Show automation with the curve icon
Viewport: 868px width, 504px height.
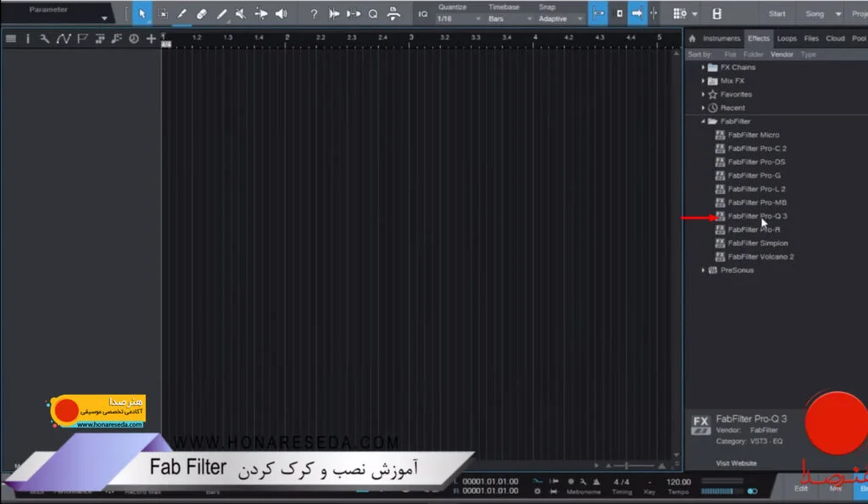64,39
